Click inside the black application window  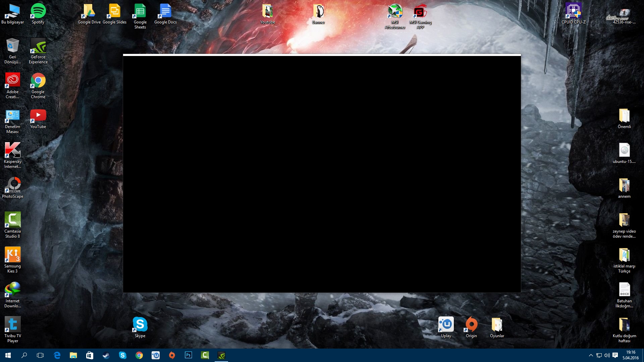tap(322, 174)
